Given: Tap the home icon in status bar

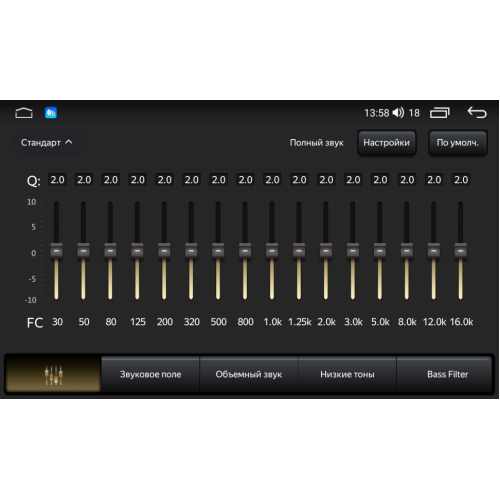Looking at the screenshot, I should tap(24, 113).
